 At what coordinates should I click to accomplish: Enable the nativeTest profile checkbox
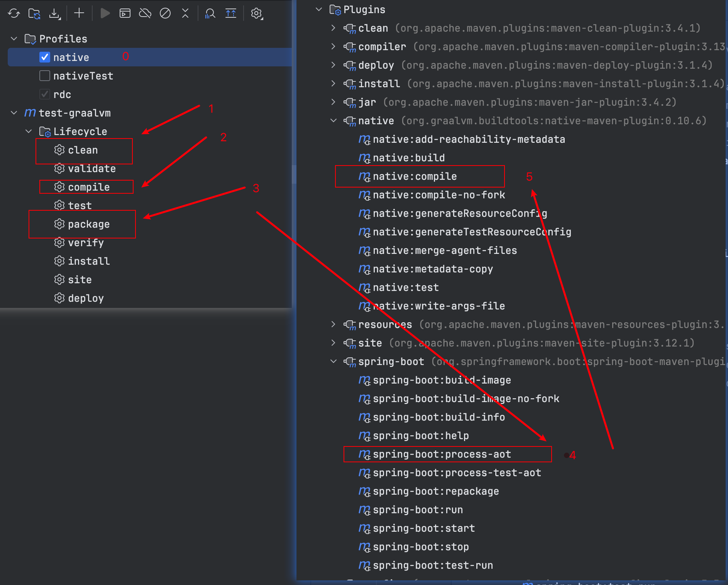[45, 76]
